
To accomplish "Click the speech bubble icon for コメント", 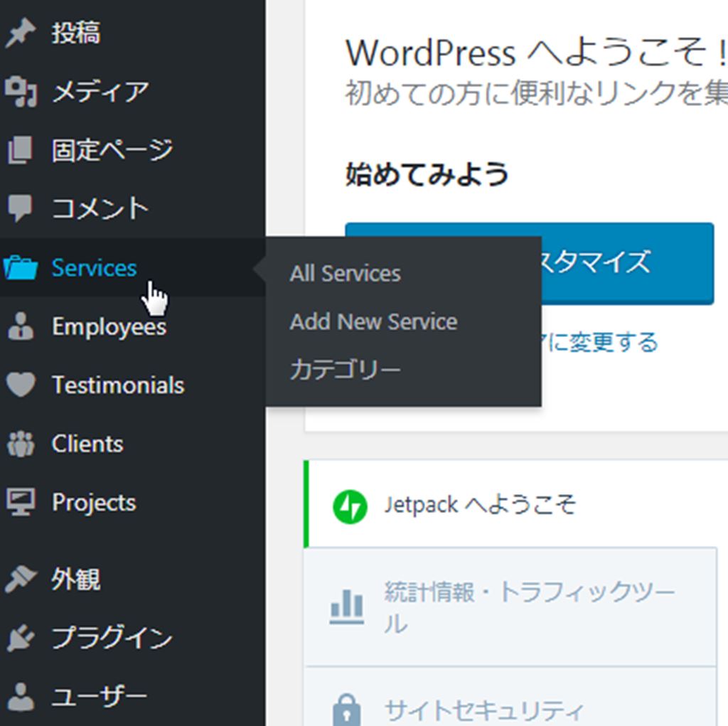I will [x=20, y=209].
